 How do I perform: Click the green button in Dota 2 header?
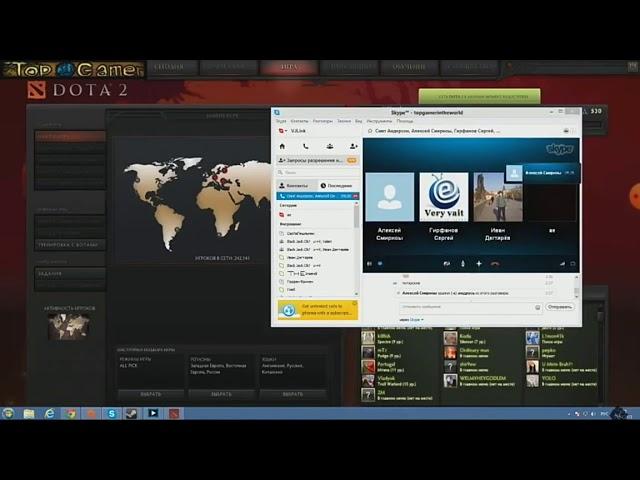480,97
